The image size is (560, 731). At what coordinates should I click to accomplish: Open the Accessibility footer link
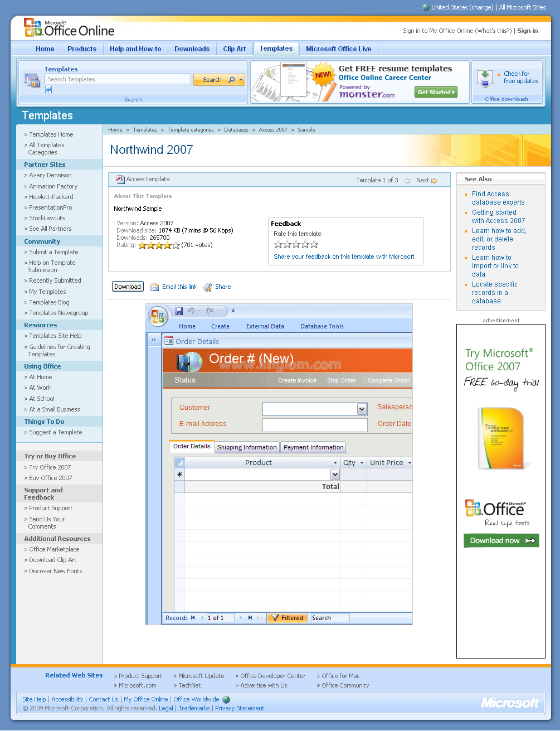tap(67, 699)
